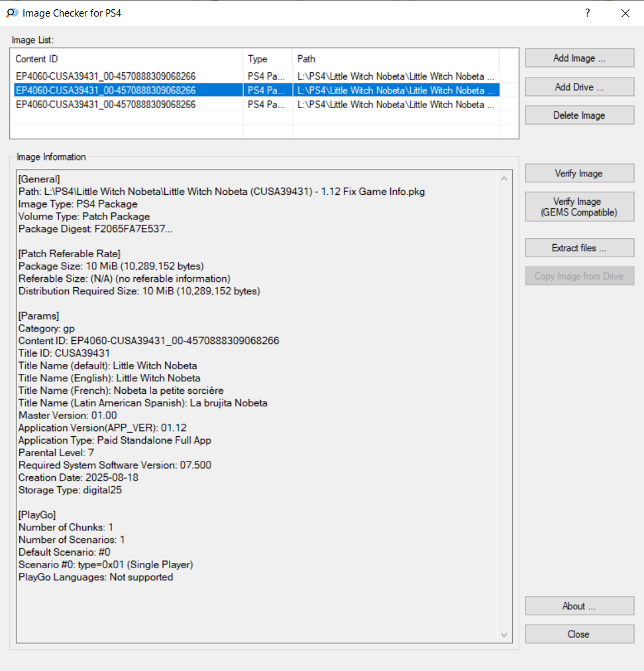Image resolution: width=644 pixels, height=671 pixels.
Task: Click the Storage Type: digital25 line
Action: click(x=70, y=490)
